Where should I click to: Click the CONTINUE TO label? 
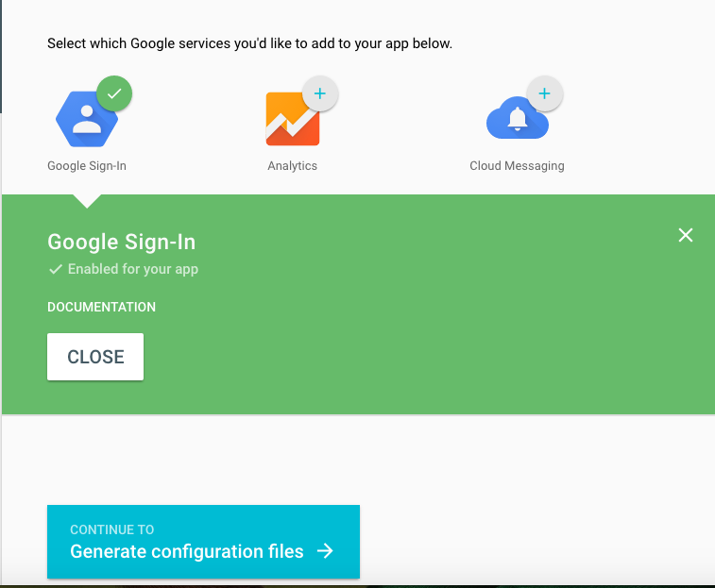coord(111,529)
